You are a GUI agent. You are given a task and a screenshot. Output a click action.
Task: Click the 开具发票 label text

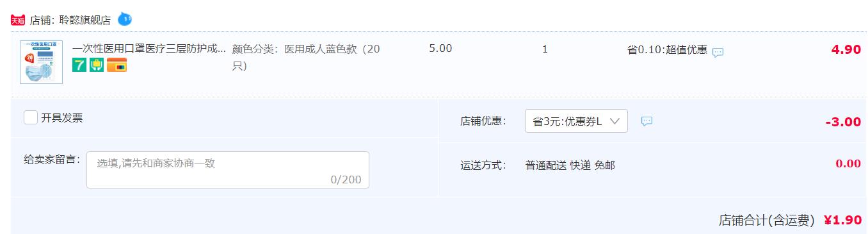(x=62, y=117)
